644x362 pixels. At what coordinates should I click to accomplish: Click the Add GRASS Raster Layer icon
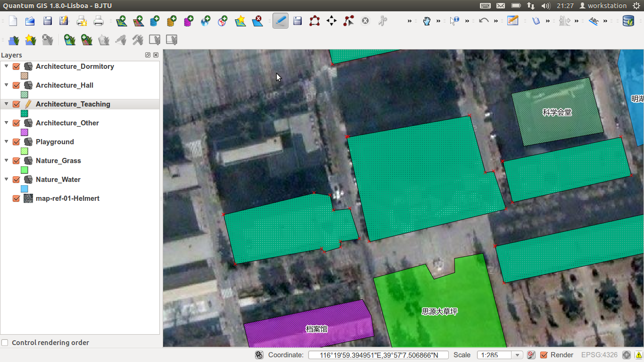coord(86,40)
